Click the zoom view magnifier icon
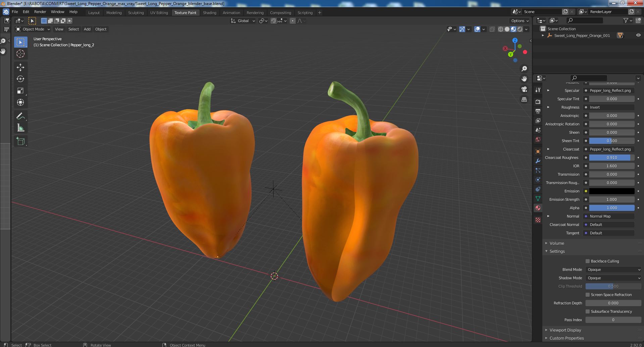Image resolution: width=644 pixels, height=347 pixels. [x=524, y=69]
